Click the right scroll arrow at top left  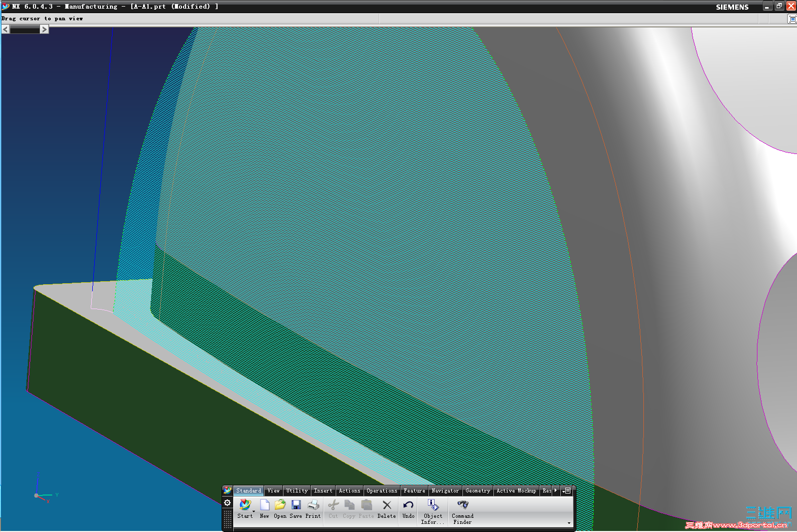(x=45, y=29)
